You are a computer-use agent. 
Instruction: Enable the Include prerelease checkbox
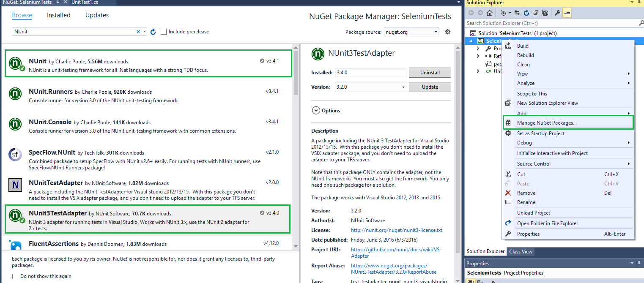click(164, 32)
